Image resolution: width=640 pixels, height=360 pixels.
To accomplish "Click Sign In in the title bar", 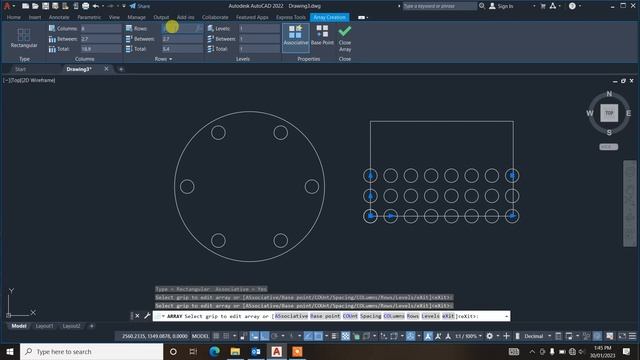I will [501, 6].
